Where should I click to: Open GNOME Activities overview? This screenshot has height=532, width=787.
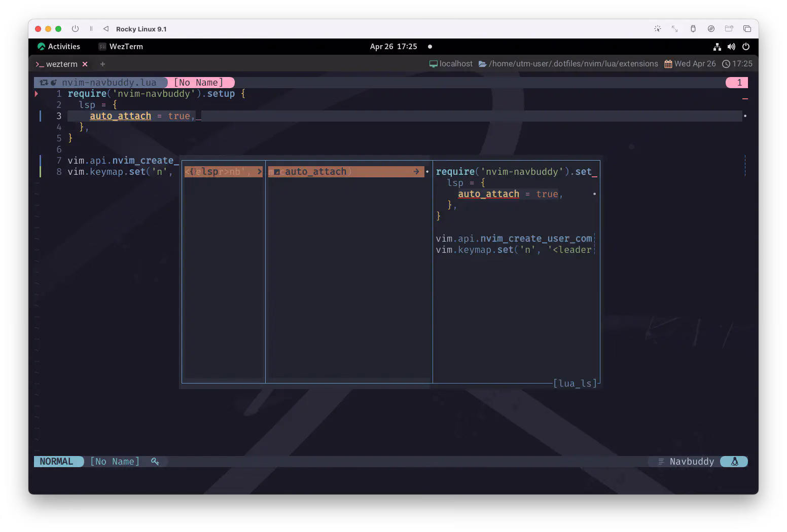point(59,47)
